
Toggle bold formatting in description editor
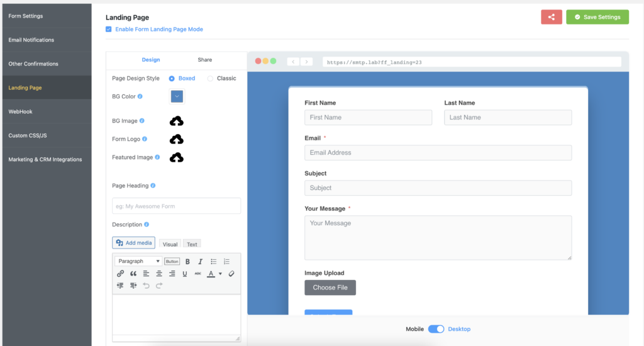coord(187,261)
